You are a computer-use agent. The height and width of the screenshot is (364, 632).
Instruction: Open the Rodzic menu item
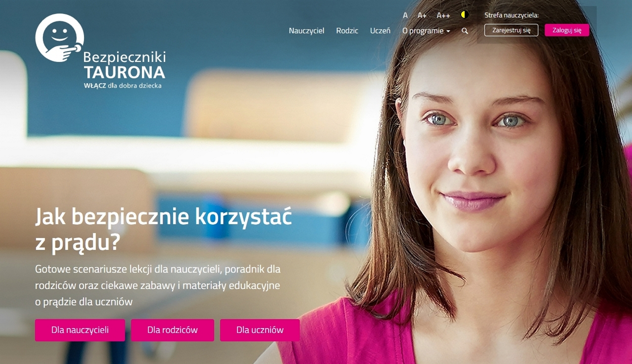(x=347, y=30)
